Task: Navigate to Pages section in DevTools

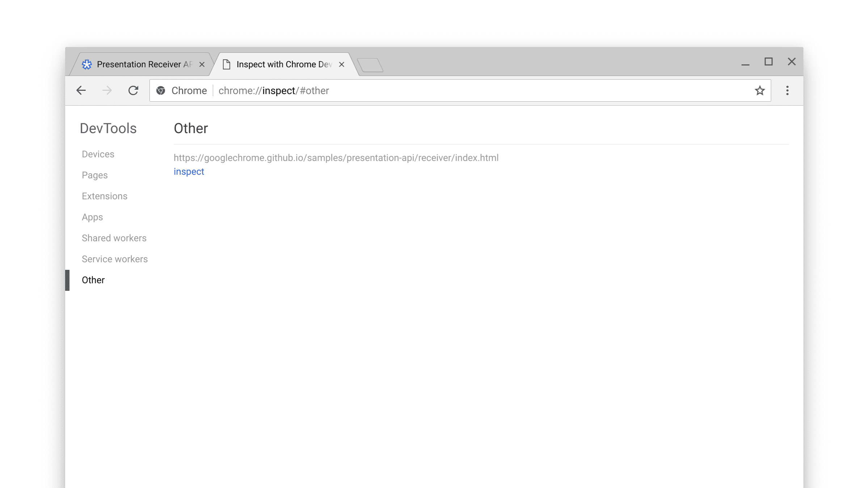Action: 94,175
